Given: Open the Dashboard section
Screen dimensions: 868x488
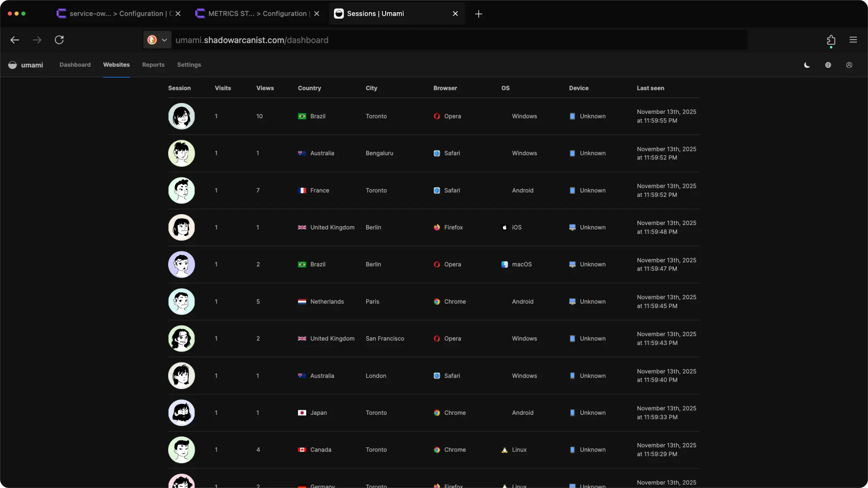Looking at the screenshot, I should click(75, 65).
